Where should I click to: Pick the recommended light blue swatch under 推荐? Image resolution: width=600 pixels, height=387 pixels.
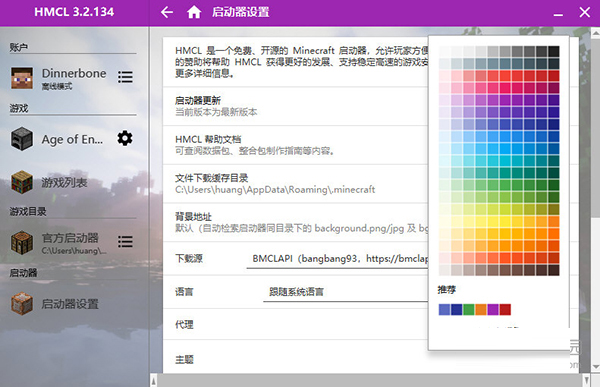pos(444,309)
